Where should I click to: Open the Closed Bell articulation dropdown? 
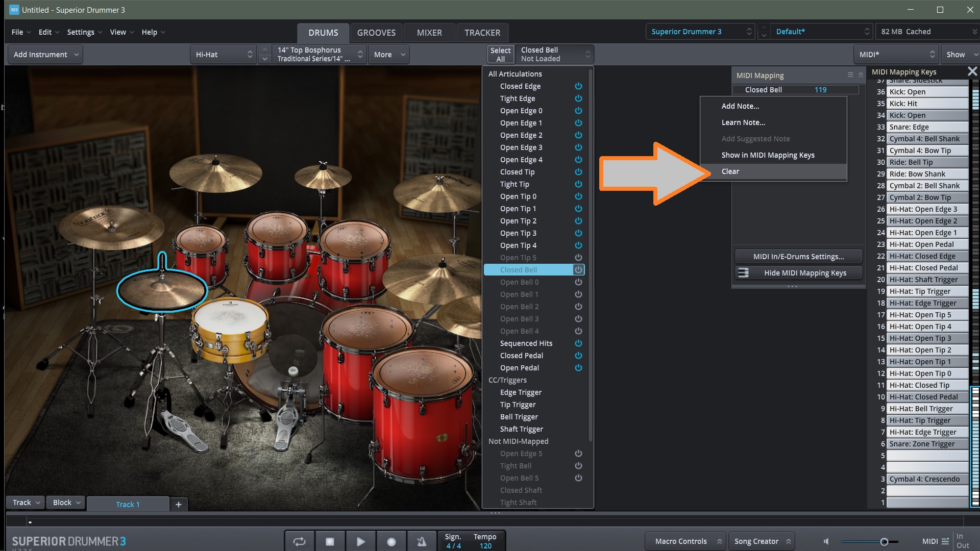tap(555, 55)
